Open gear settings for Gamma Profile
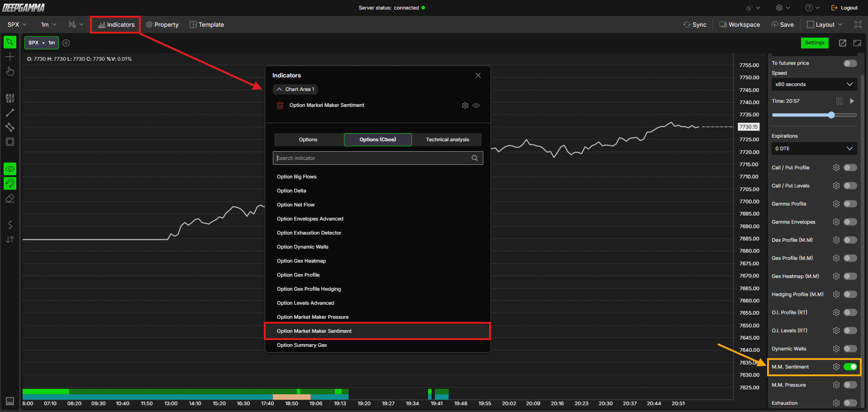Viewport: 868px width, 412px height. pos(836,204)
